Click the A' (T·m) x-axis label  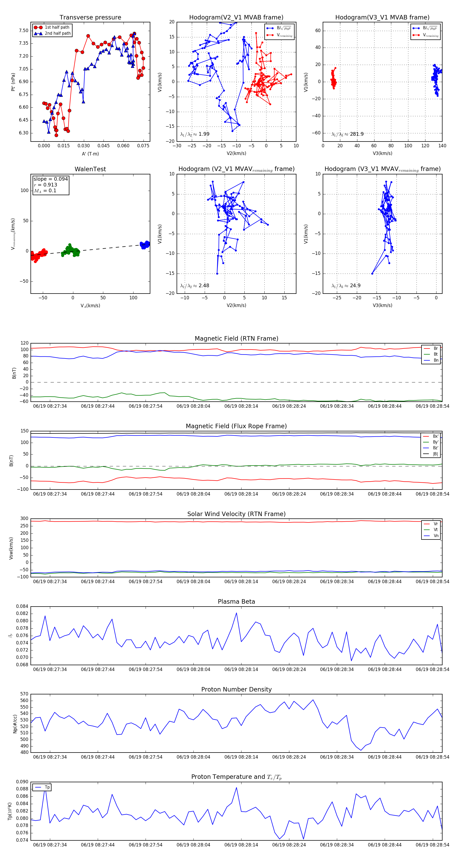(x=90, y=154)
